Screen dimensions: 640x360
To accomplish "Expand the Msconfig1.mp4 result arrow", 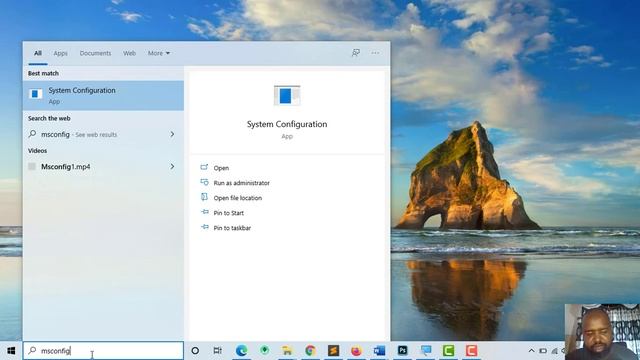I will 172,167.
